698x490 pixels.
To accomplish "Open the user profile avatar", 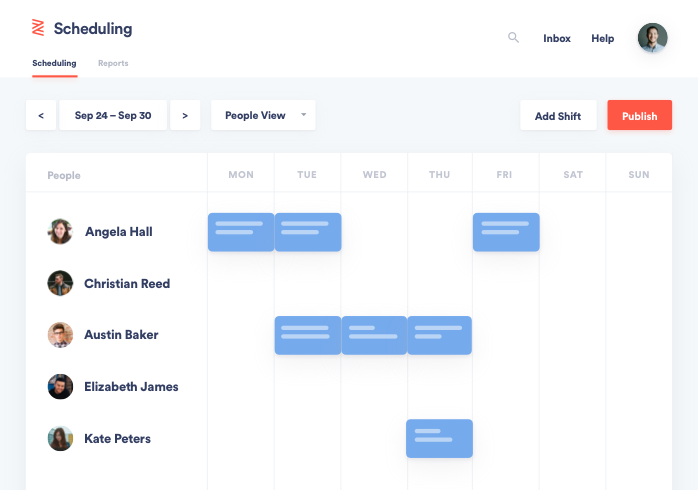I will coord(652,38).
